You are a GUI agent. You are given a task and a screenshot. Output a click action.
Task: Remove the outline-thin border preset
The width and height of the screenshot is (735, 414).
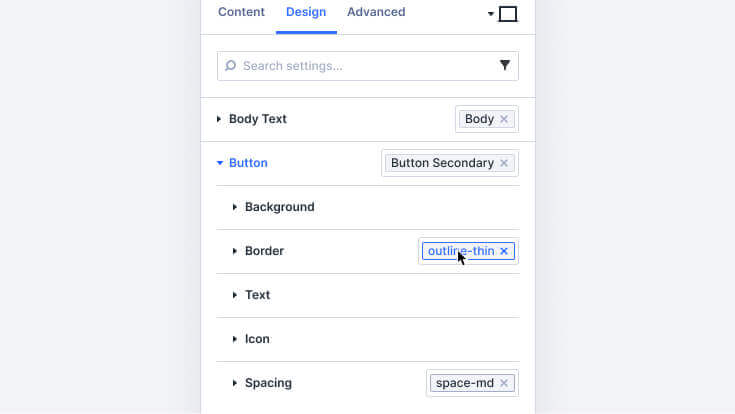504,251
